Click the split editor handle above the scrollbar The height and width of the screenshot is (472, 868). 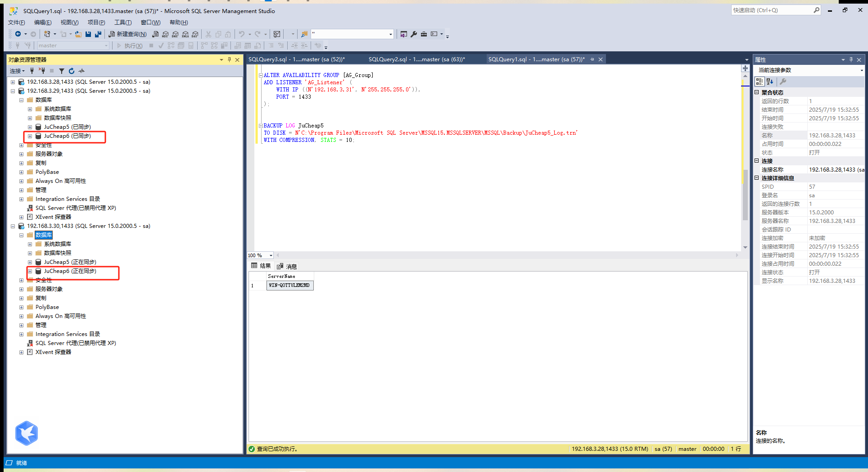(745, 68)
